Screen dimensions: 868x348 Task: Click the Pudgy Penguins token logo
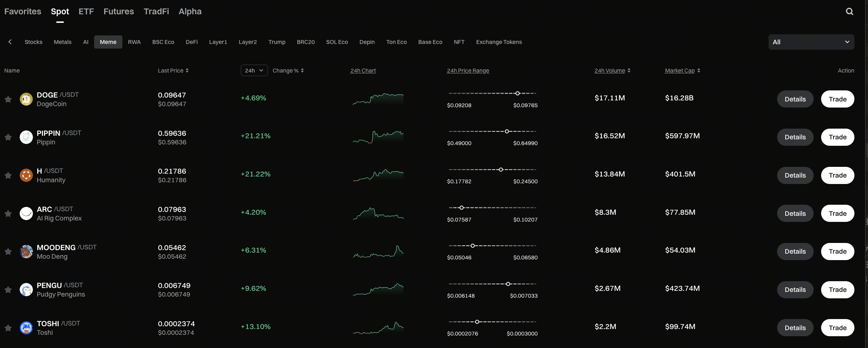pos(26,290)
